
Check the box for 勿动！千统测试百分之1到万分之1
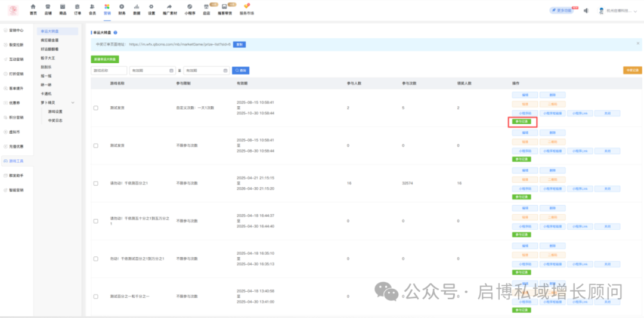coord(96,258)
